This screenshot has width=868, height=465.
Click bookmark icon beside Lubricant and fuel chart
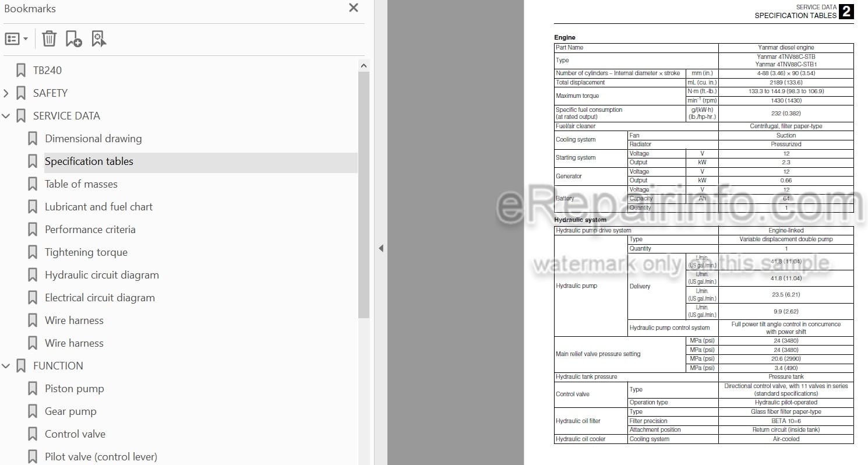[x=33, y=207]
